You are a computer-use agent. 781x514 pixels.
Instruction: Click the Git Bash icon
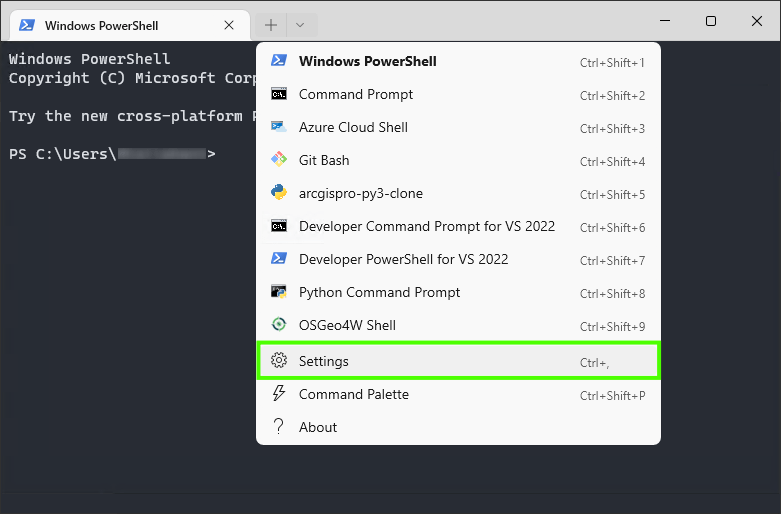coord(279,160)
